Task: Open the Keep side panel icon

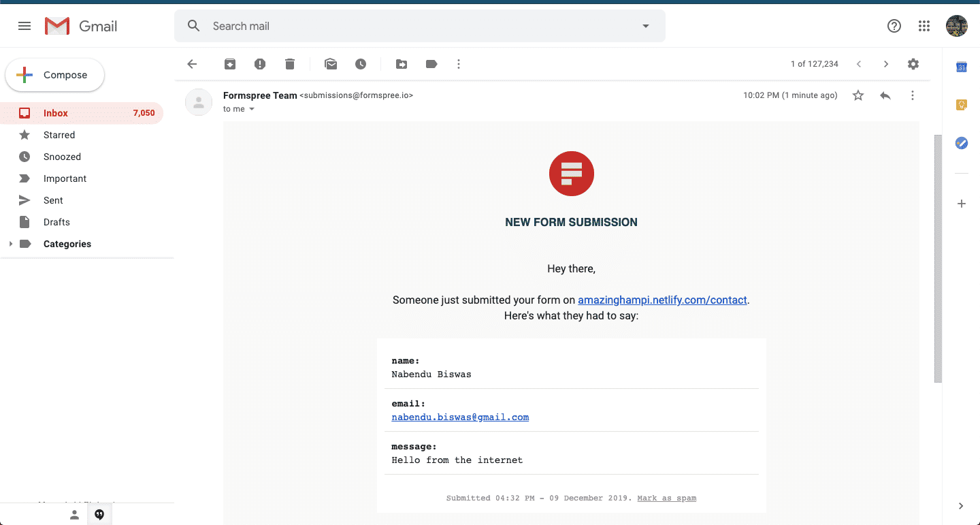Action: (962, 105)
